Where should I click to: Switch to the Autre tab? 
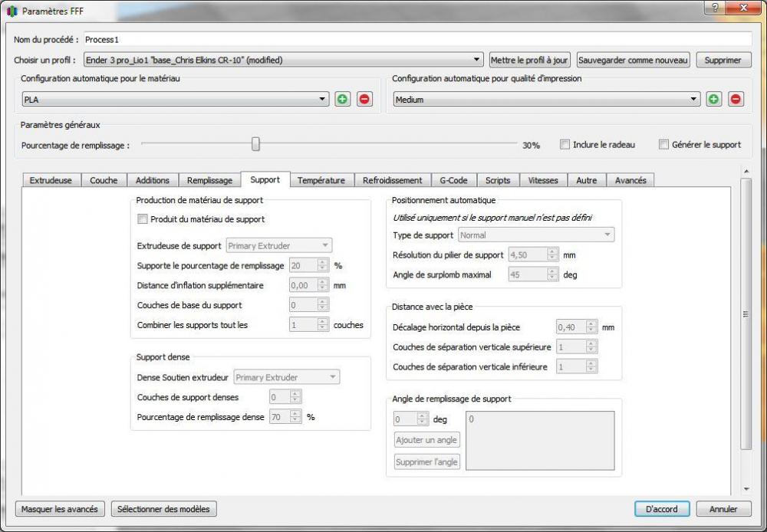click(x=587, y=180)
